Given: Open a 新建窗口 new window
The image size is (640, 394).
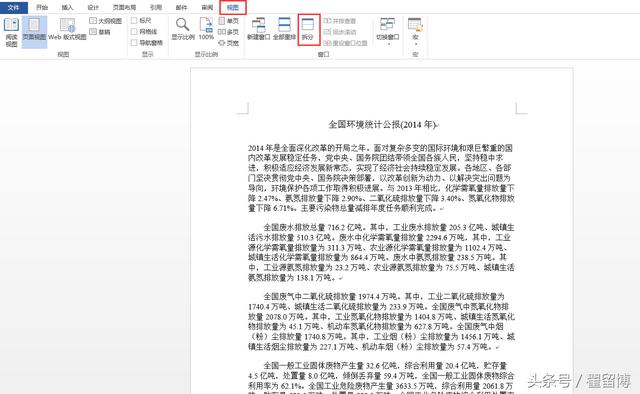Looking at the screenshot, I should click(259, 29).
